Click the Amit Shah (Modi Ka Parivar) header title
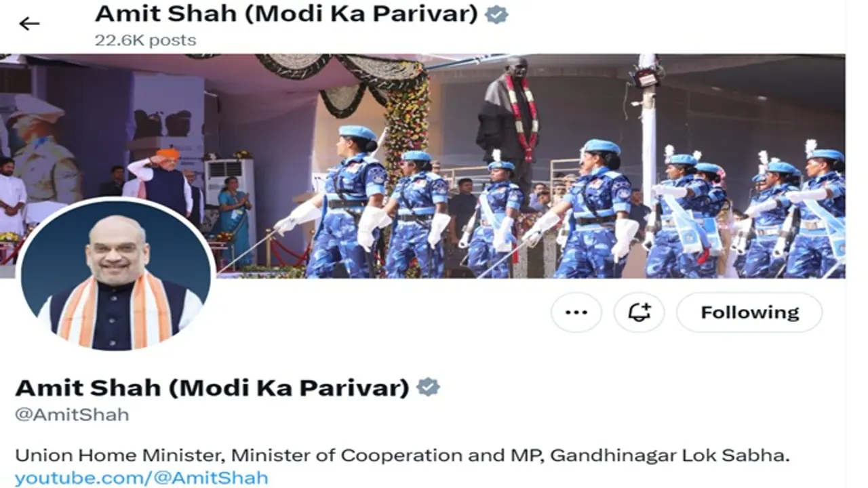The image size is (868, 488). tap(286, 14)
